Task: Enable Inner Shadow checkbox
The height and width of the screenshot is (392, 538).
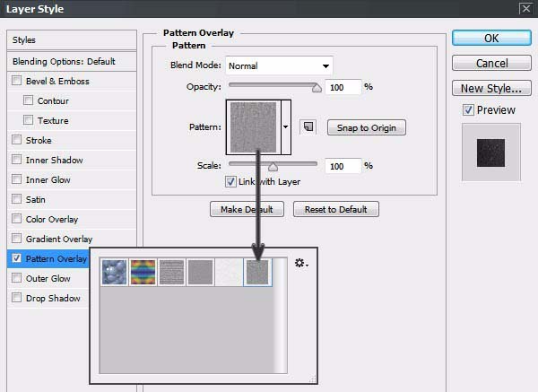Action: 16,160
